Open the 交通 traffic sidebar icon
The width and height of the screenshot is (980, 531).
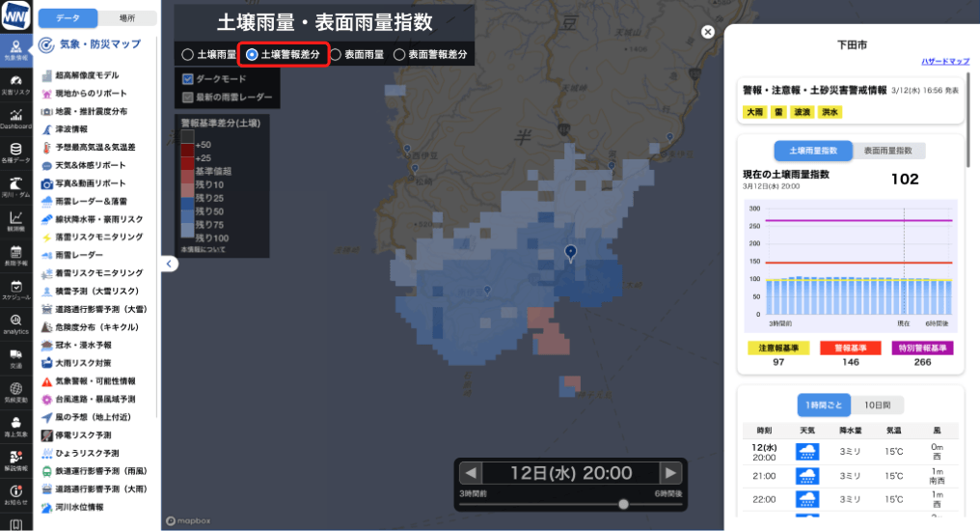pos(15,357)
